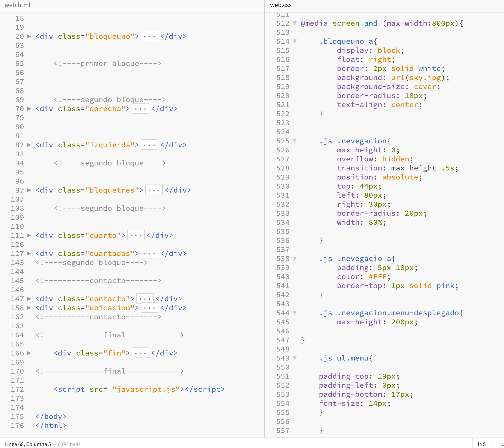Toggle the INS insert mode indicator
Screen dimensions: 504x448
tap(481, 444)
